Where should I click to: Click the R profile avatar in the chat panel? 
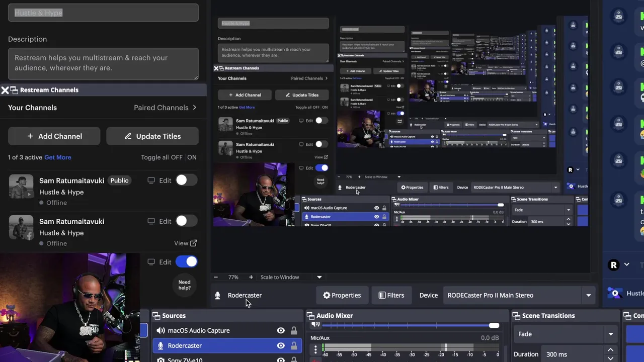613,265
